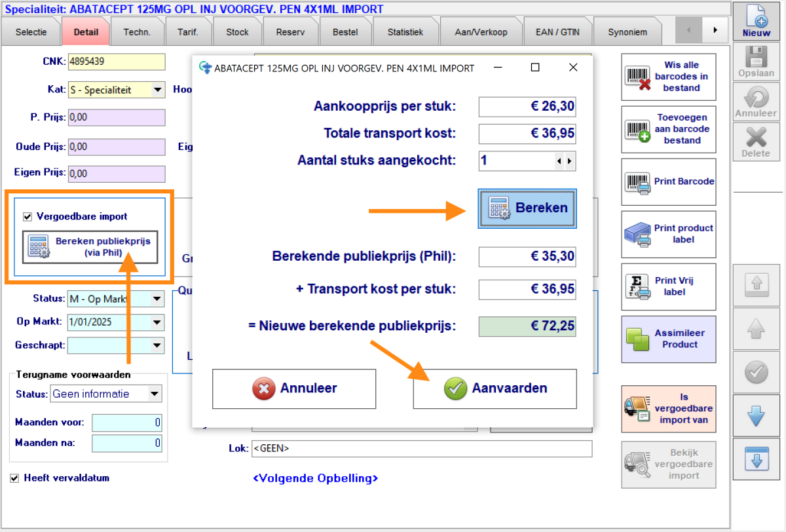Click the move-to-bottom arrow icon

[757, 458]
